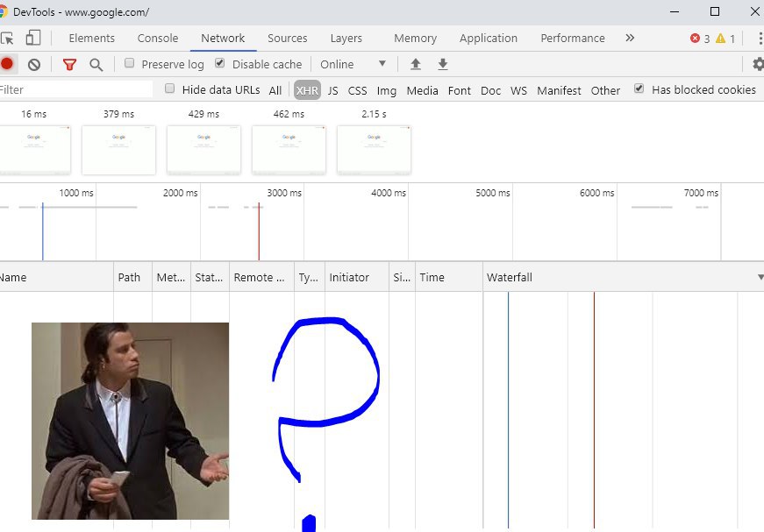The height and width of the screenshot is (532, 764).
Task: Open the Layers tab
Action: point(346,39)
